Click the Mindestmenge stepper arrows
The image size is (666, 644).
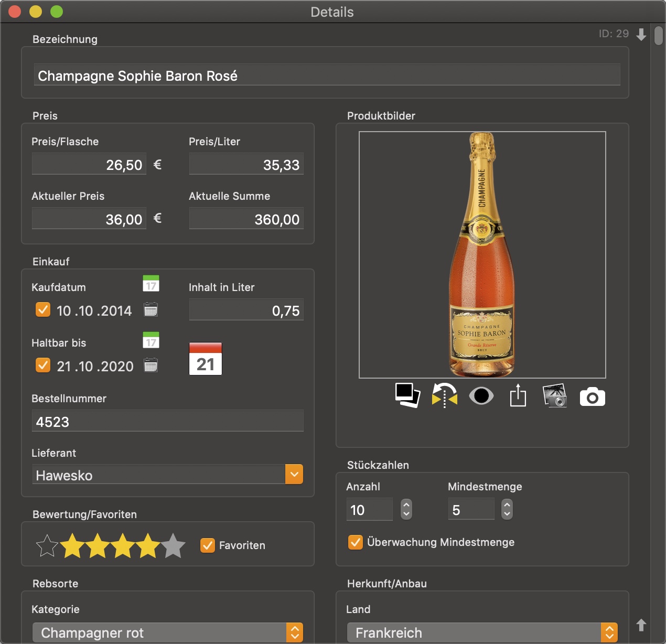tap(507, 509)
